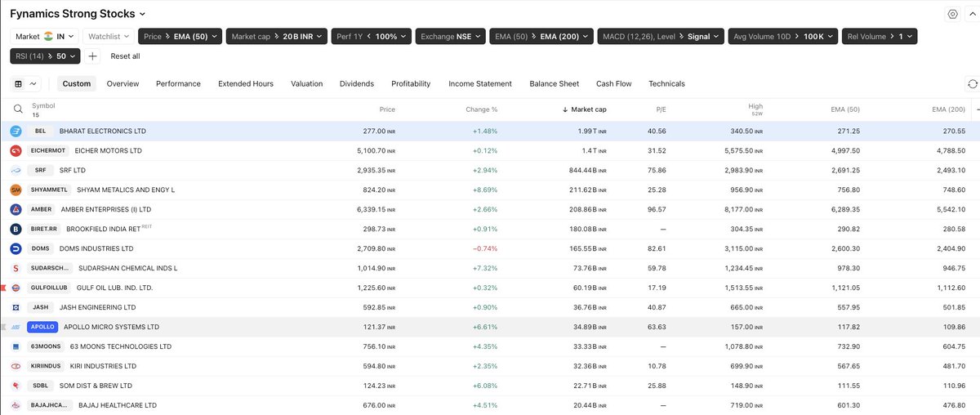Click the BAJAJHCA ticker badge
Screen dimensions: 980x415
tap(49, 405)
